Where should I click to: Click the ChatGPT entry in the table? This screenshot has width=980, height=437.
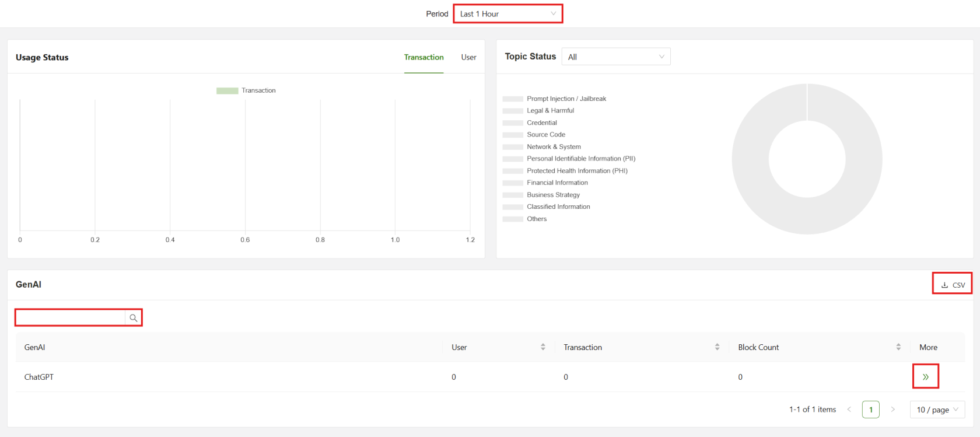click(x=39, y=377)
